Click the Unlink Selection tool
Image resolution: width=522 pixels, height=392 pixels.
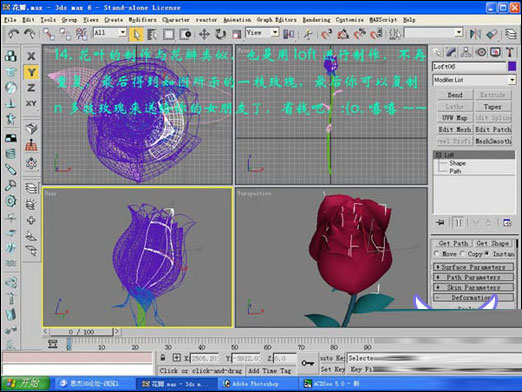[x=65, y=34]
